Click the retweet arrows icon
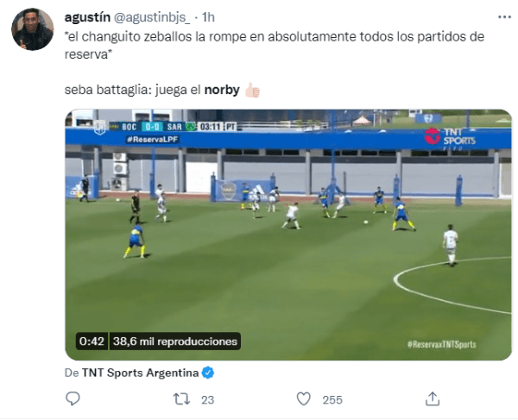Viewport: 518px width, 420px height. (x=181, y=399)
